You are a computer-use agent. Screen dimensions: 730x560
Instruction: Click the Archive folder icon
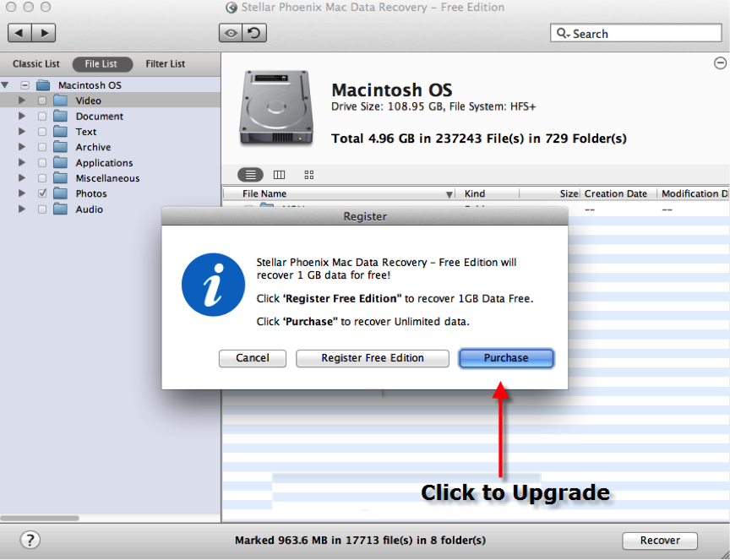(x=61, y=147)
